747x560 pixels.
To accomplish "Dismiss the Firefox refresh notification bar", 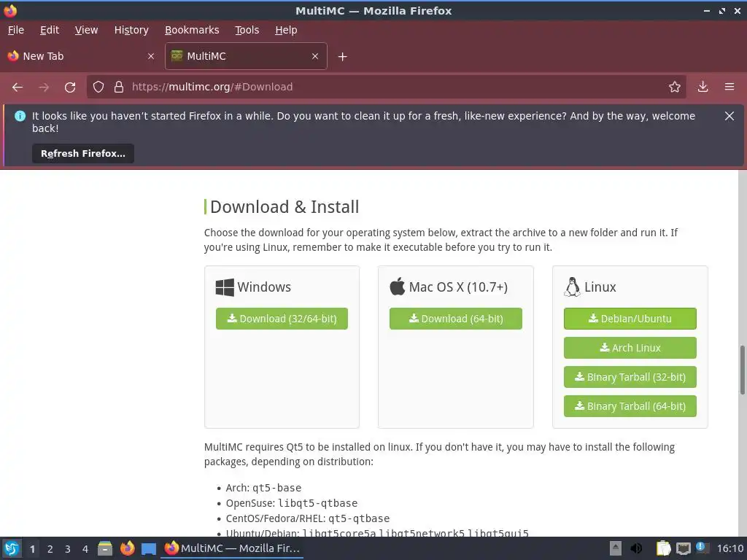I will pyautogui.click(x=729, y=116).
